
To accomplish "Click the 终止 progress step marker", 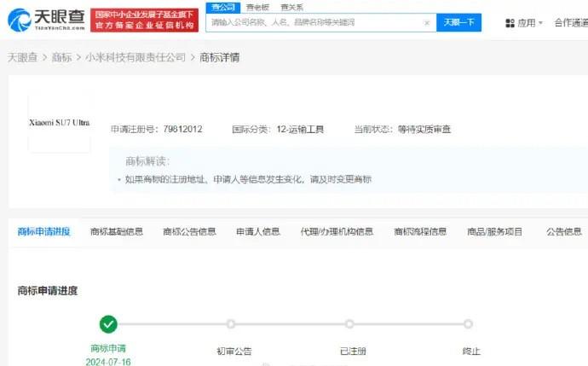I will coord(468,324).
